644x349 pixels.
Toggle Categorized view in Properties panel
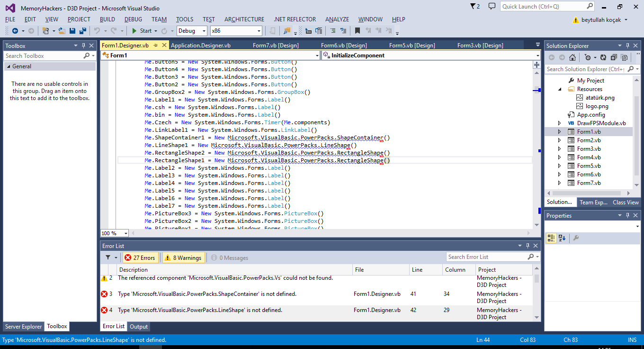(x=551, y=238)
